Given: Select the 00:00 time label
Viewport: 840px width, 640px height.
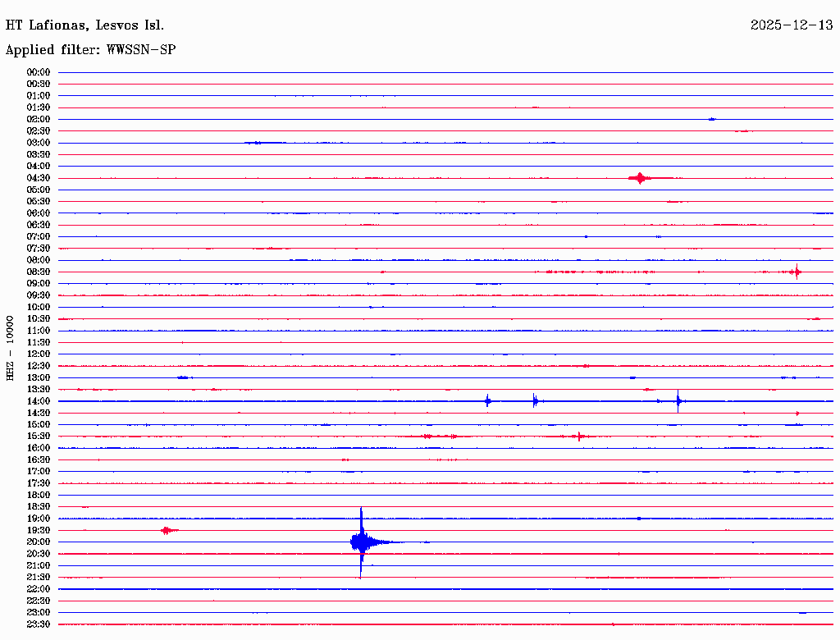Looking at the screenshot, I should pos(39,72).
